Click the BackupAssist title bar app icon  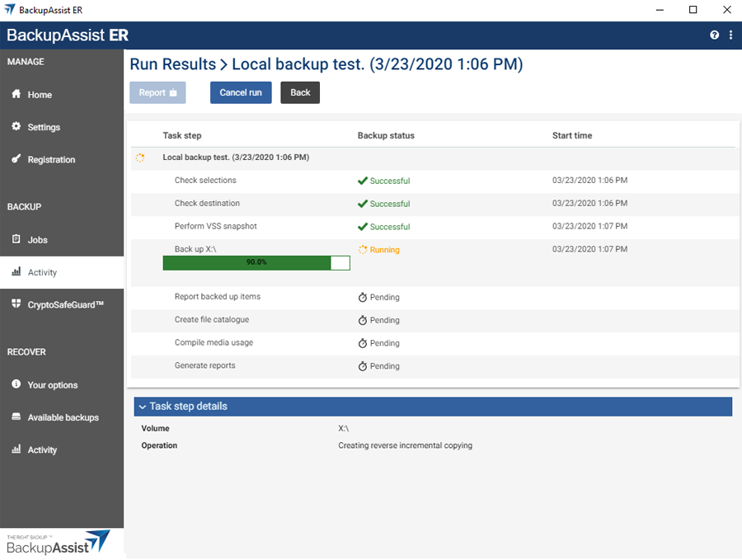coord(9,9)
